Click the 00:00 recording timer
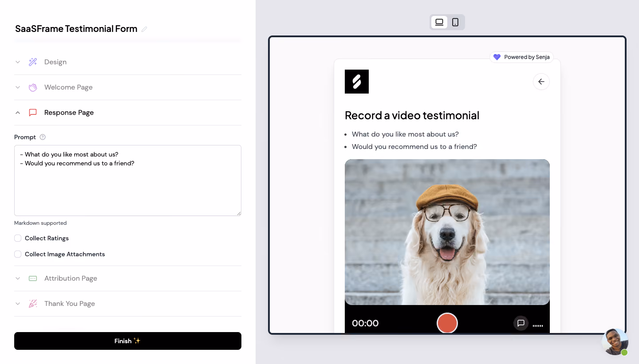 365,323
